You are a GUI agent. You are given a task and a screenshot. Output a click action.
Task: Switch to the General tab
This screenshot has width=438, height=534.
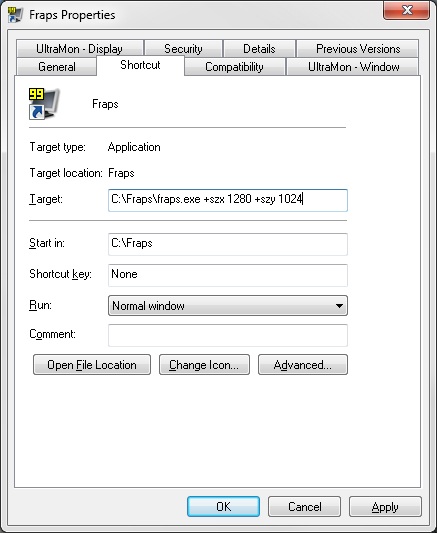57,67
